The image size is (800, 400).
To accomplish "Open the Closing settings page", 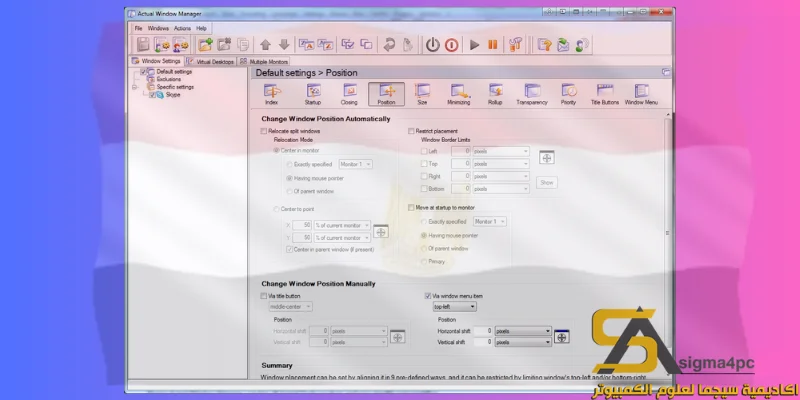I will click(x=349, y=94).
